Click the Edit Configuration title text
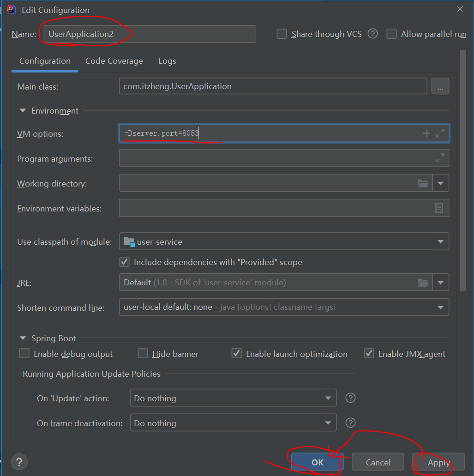This screenshot has height=476, width=474. click(x=55, y=10)
